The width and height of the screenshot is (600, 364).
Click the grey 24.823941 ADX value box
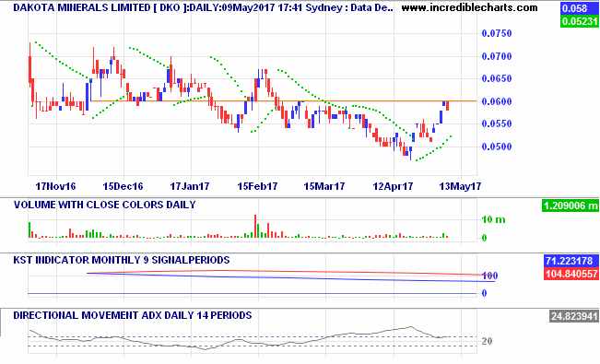tap(574, 316)
